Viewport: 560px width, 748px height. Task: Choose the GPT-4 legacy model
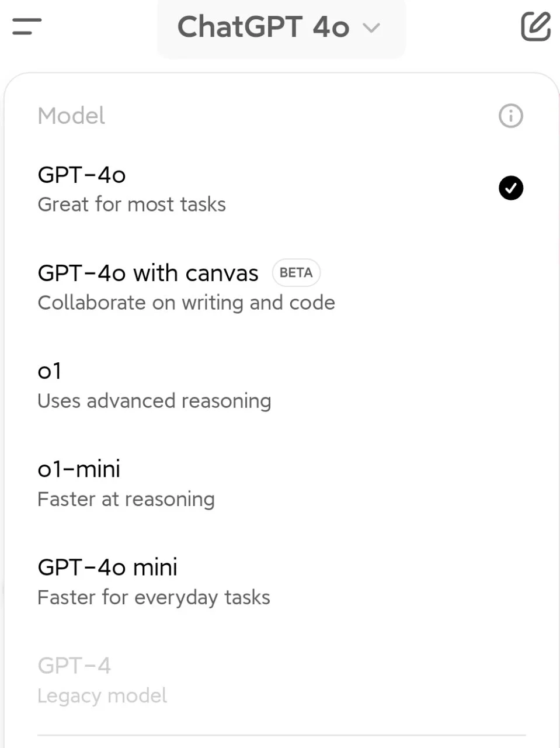[281, 680]
